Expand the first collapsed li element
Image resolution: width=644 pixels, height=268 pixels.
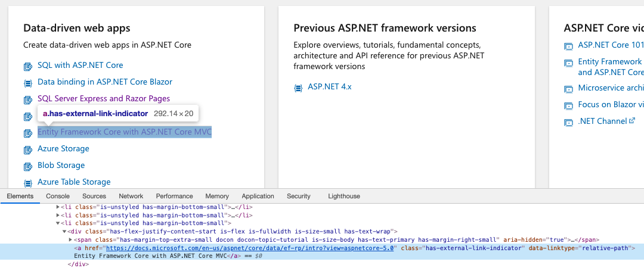(x=58, y=207)
